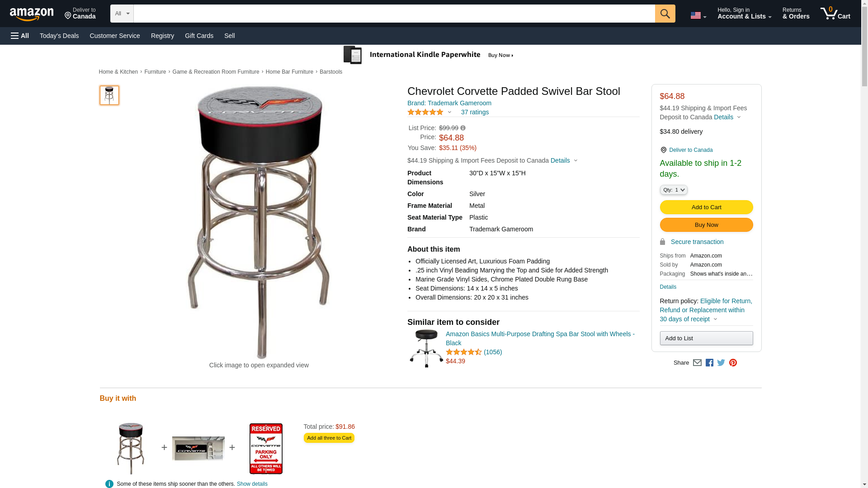Viewport: 868px width, 488px height.
Task: Open search category All dropdown
Action: pos(122,14)
